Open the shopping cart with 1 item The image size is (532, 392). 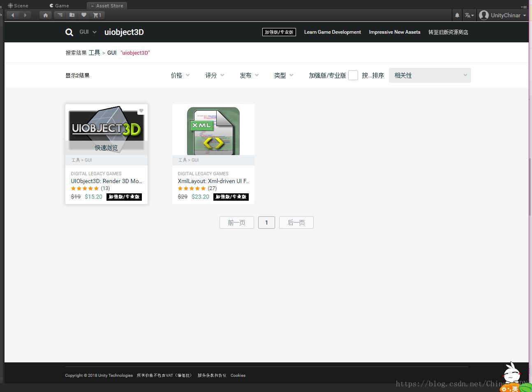[x=97, y=15]
